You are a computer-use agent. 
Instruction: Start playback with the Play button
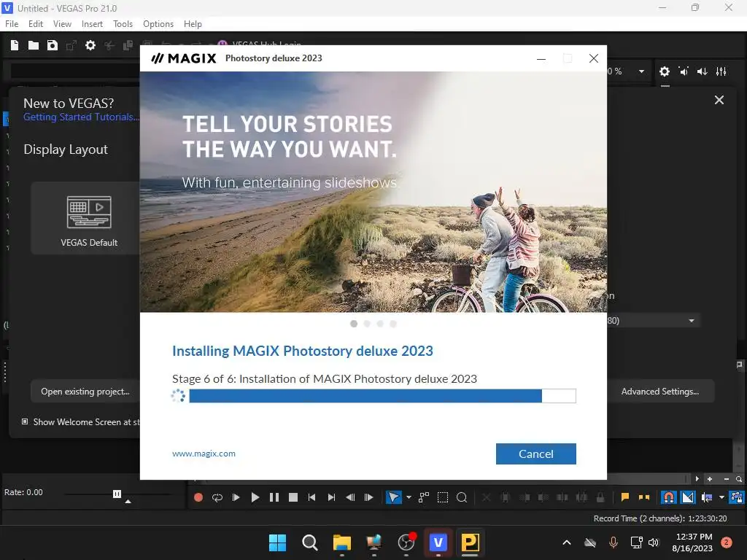coord(255,497)
